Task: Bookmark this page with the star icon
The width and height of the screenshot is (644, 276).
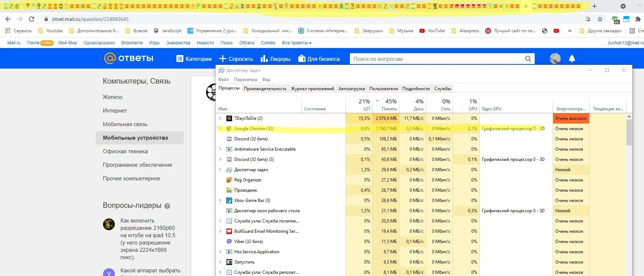Action: tap(600, 19)
